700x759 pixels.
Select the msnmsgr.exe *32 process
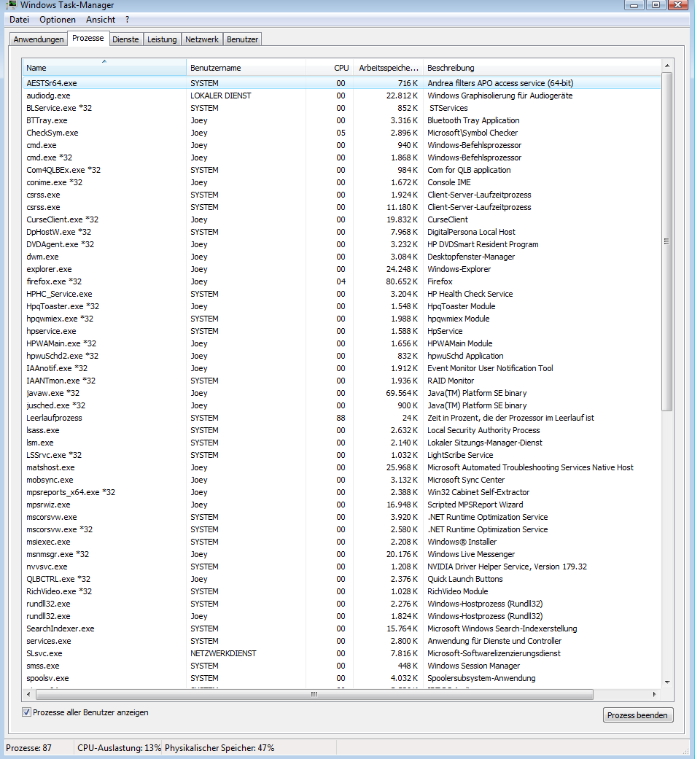click(342, 554)
